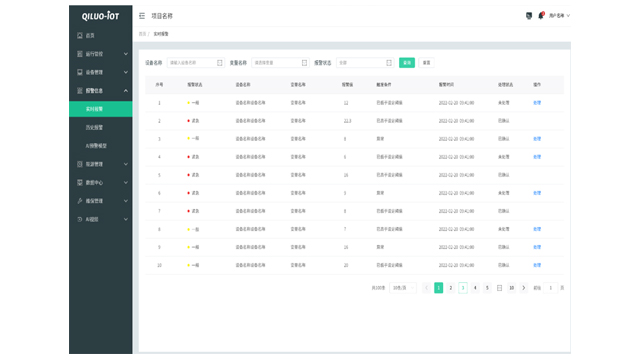This screenshot has height=360, width=640.
Task: Go to page 2 in pagination
Action: (451, 288)
